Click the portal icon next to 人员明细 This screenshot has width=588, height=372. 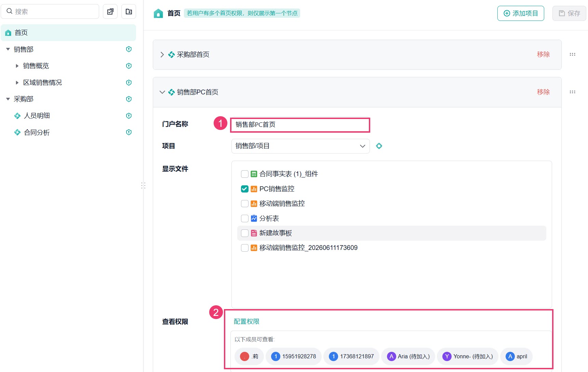(x=17, y=116)
